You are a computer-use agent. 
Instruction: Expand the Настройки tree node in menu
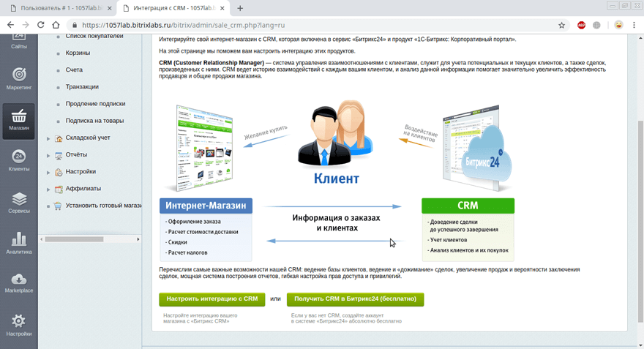(x=48, y=172)
